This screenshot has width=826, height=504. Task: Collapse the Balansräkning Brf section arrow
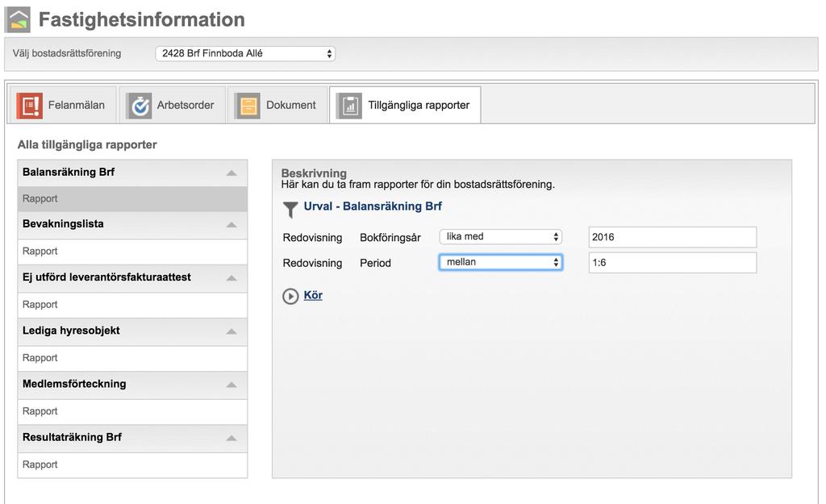click(232, 173)
